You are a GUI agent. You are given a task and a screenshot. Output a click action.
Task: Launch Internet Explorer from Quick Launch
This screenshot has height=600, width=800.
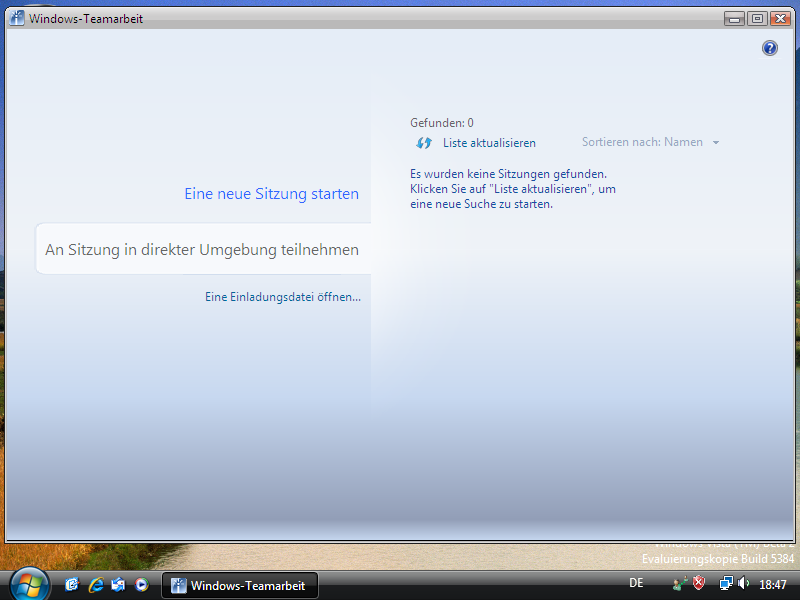coord(96,584)
